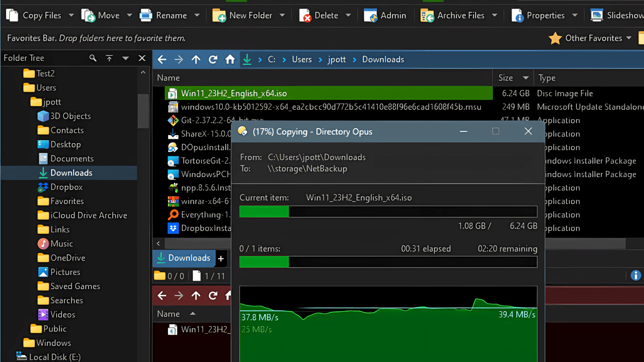Click the Rename toolbar button

[x=163, y=15]
